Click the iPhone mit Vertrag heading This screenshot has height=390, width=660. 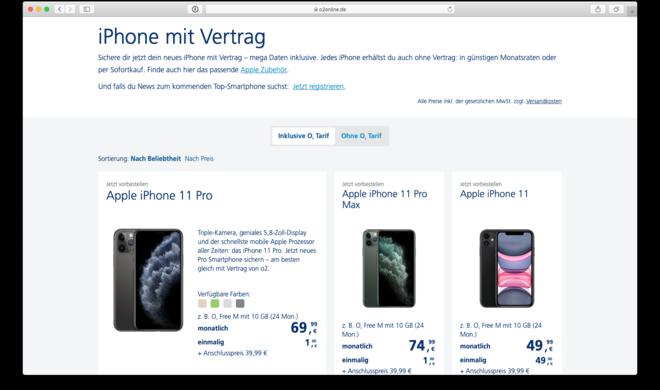coord(182,37)
